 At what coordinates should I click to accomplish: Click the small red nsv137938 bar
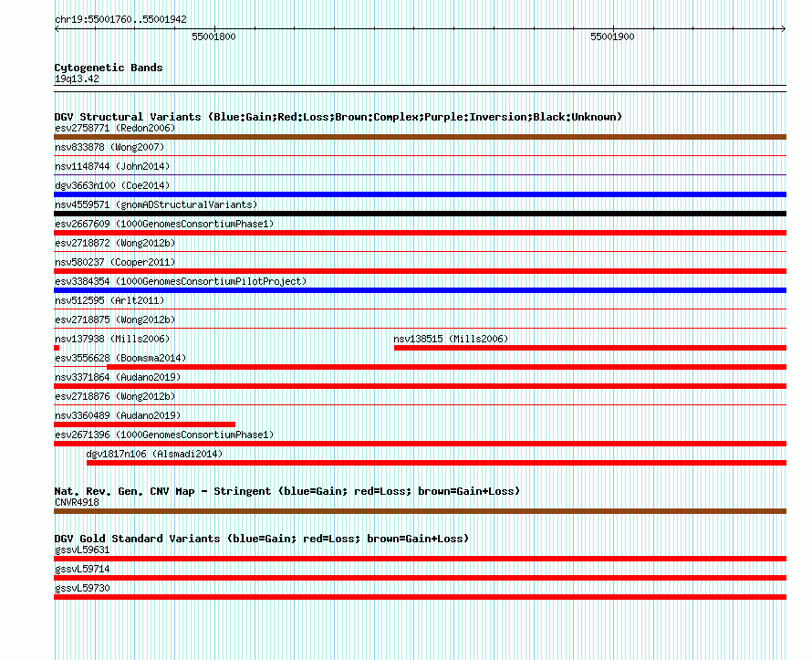(x=57, y=348)
